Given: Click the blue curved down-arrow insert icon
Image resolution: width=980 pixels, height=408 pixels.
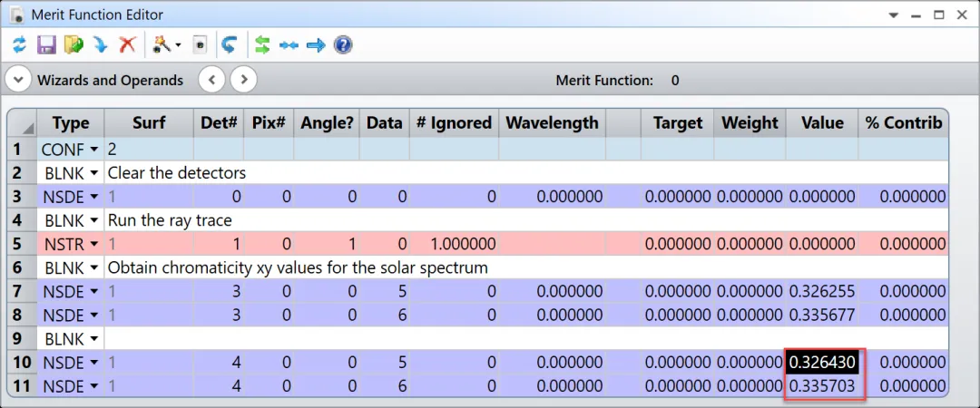Looking at the screenshot, I should [100, 44].
